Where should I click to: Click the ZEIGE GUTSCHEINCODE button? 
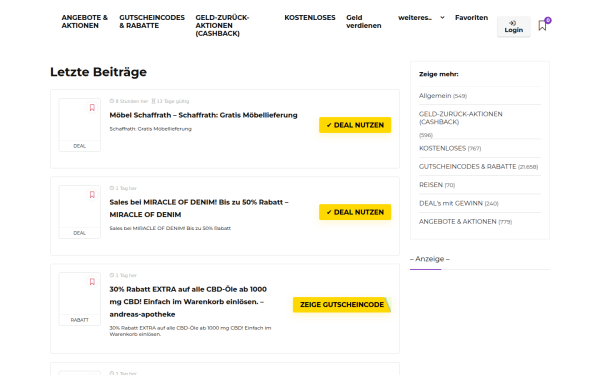(x=342, y=305)
